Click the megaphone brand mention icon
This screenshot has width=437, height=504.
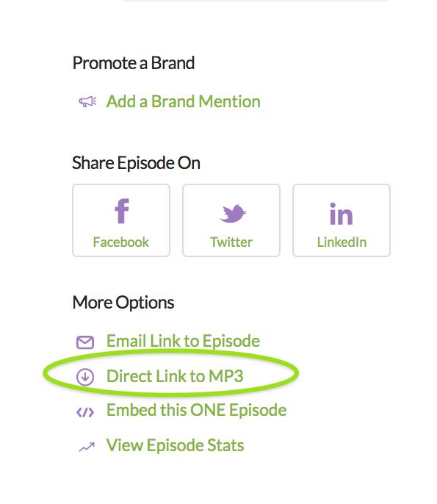(x=87, y=102)
